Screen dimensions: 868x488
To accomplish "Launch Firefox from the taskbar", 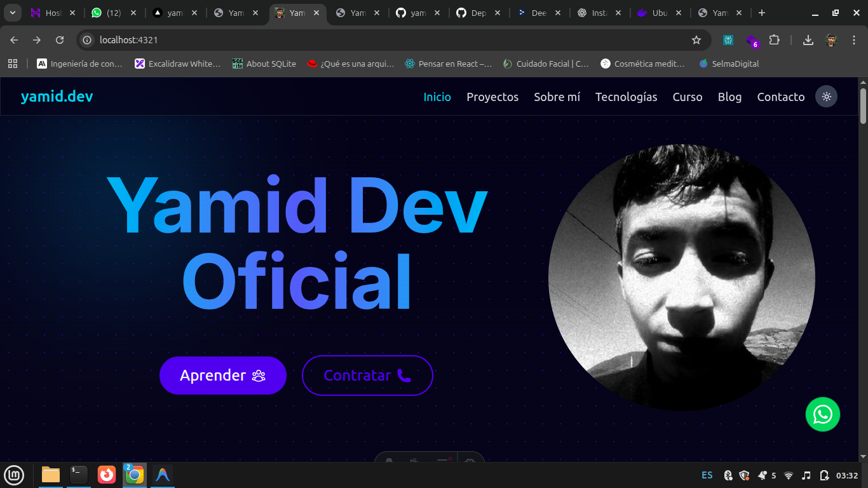I will (106, 475).
